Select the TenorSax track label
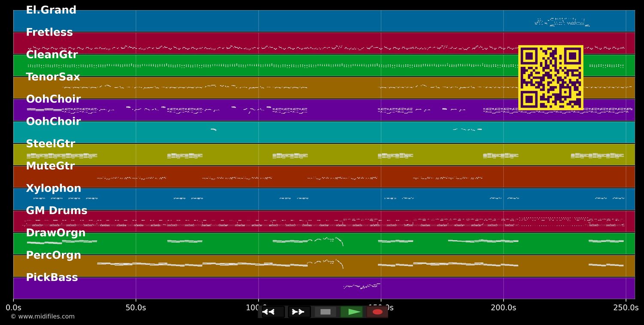644x325 pixels. pyautogui.click(x=53, y=77)
